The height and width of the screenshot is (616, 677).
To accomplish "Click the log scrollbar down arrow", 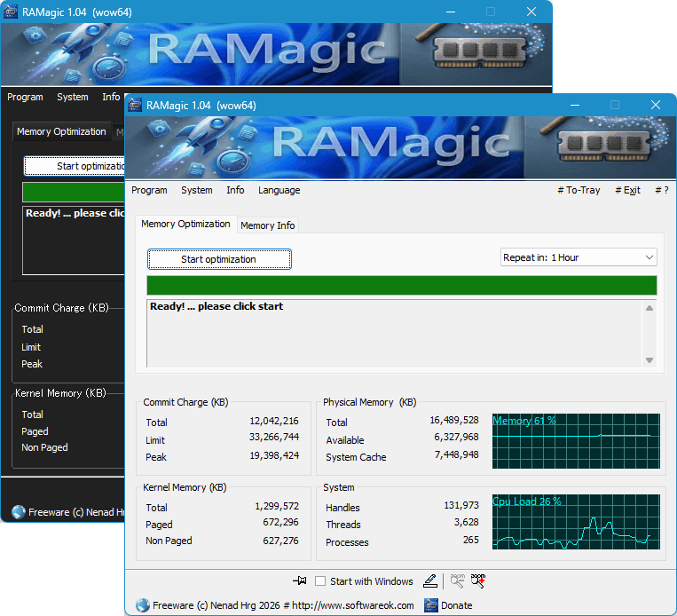I will click(649, 359).
